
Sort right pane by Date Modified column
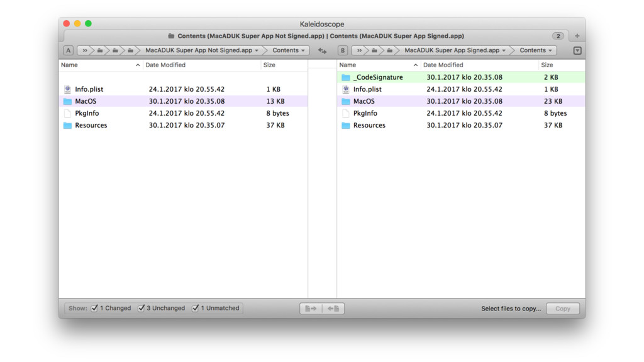[479, 65]
